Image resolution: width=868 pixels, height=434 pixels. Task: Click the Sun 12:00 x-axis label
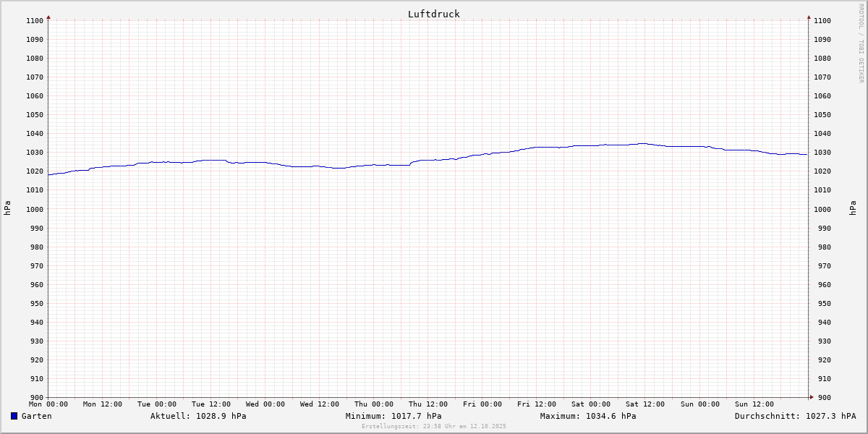point(754,404)
